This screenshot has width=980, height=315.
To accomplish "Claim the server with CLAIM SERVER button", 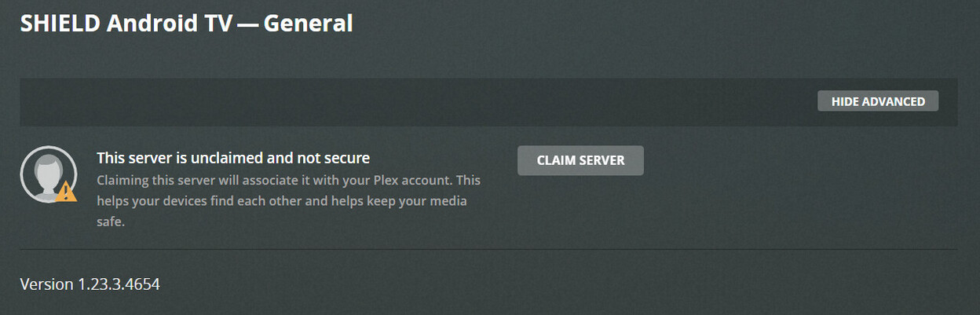I will tap(580, 160).
